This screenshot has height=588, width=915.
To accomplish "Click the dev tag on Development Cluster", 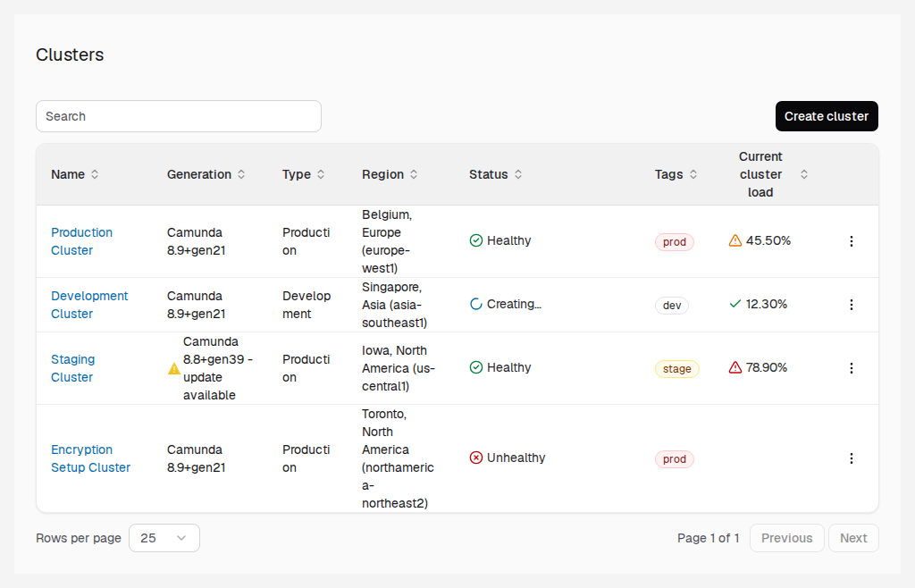I will [672, 306].
